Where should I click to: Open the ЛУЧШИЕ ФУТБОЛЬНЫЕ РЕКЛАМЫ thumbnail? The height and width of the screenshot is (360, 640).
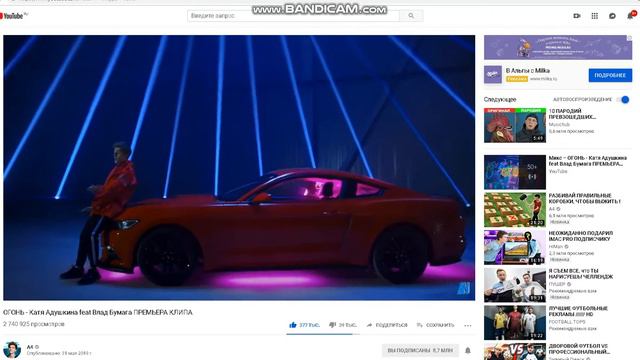pyautogui.click(x=515, y=322)
